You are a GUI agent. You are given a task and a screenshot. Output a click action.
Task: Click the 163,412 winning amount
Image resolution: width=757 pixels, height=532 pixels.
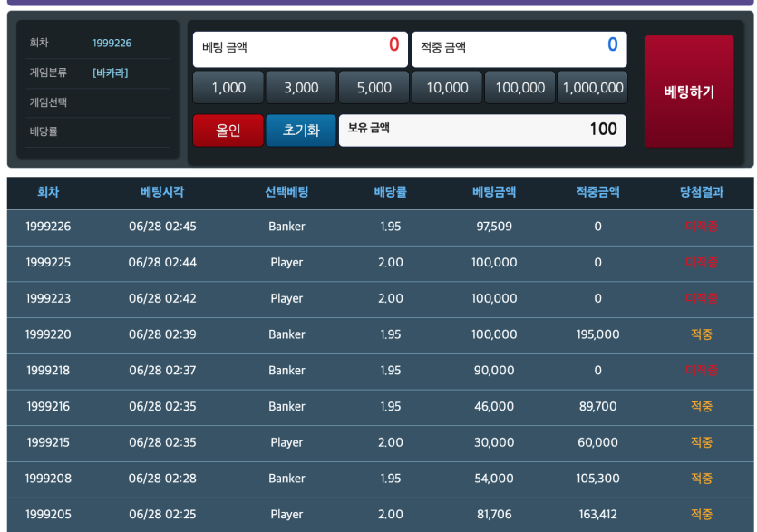(597, 515)
